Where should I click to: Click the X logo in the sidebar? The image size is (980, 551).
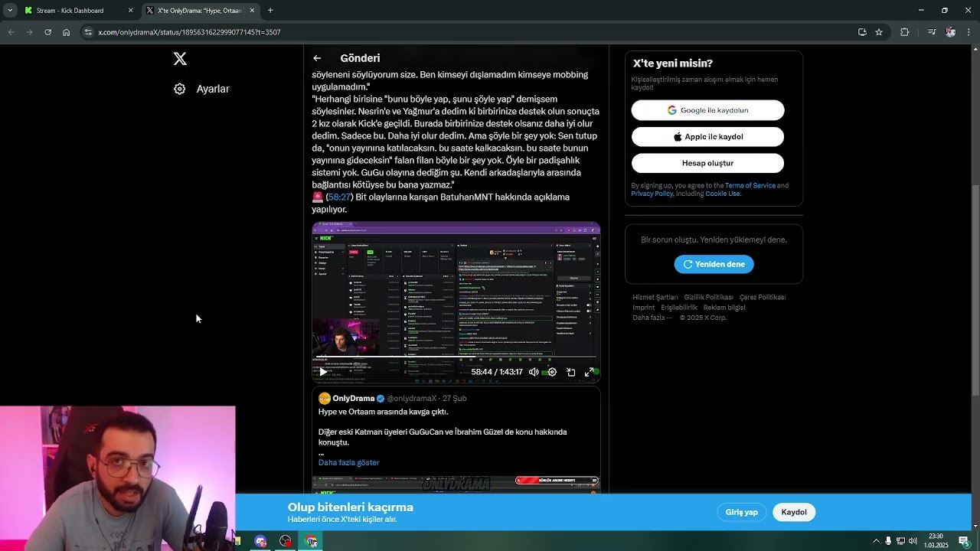pos(180,59)
